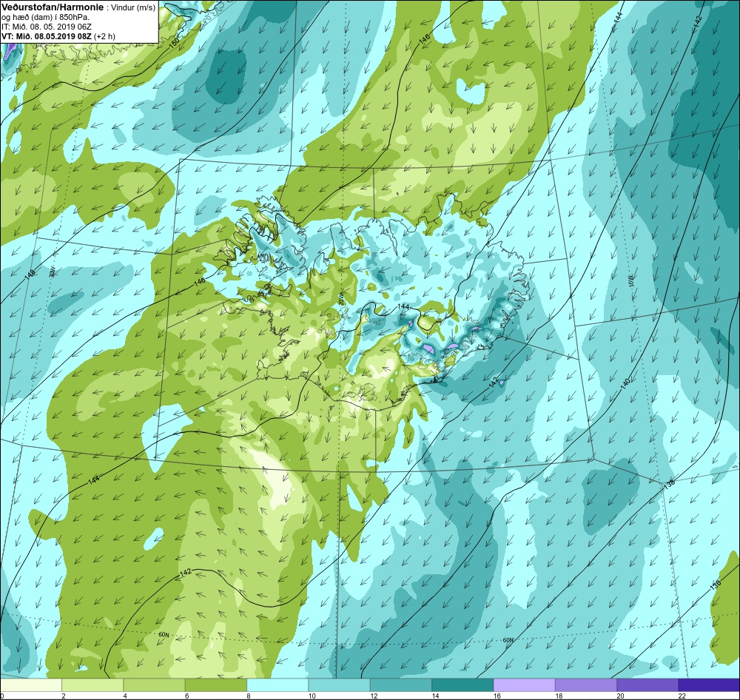The width and height of the screenshot is (740, 700).
Task: Pick the 4–6 m/s green legend swatch
Action: [155, 685]
